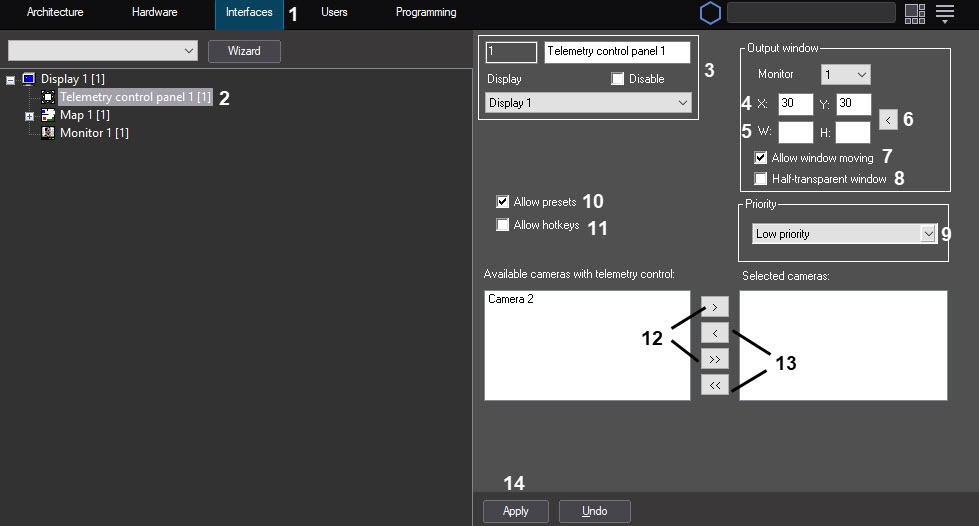Uncheck Allow presets
Image resolution: width=979 pixels, height=526 pixels.
[x=503, y=201]
